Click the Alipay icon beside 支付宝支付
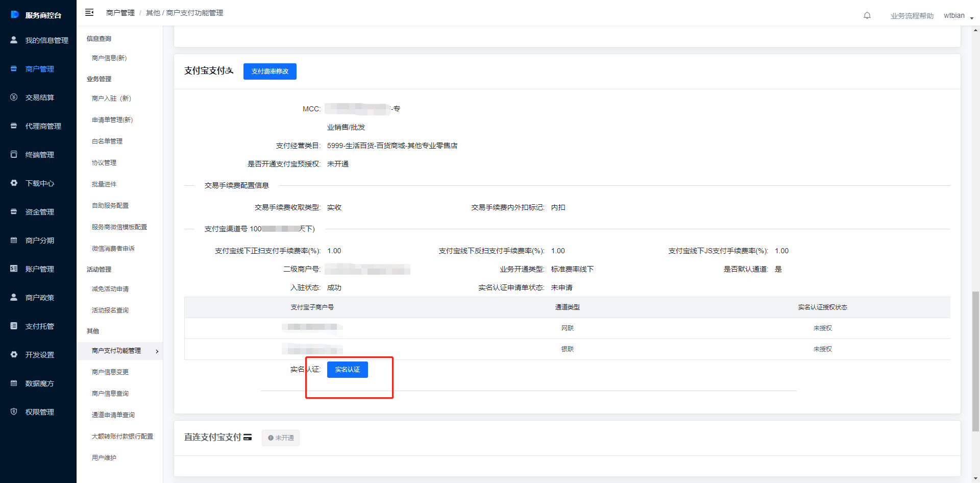Viewport: 980px width, 483px height. tap(230, 70)
